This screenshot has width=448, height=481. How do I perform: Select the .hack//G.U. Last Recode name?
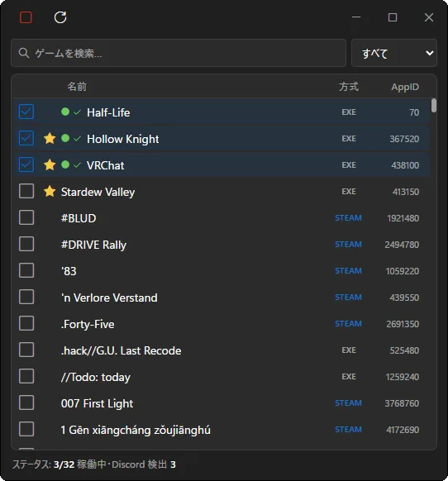tap(121, 350)
